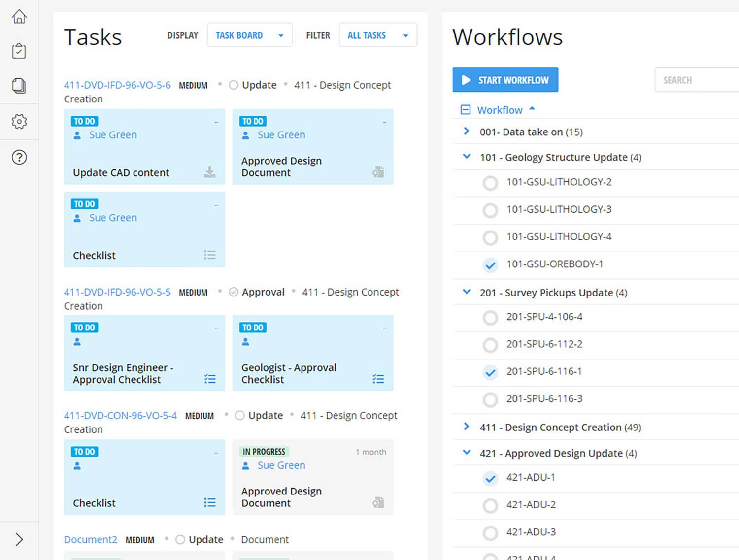739x560 pixels.
Task: Click status circle beside Update on 5-6 task
Action: tap(234, 85)
